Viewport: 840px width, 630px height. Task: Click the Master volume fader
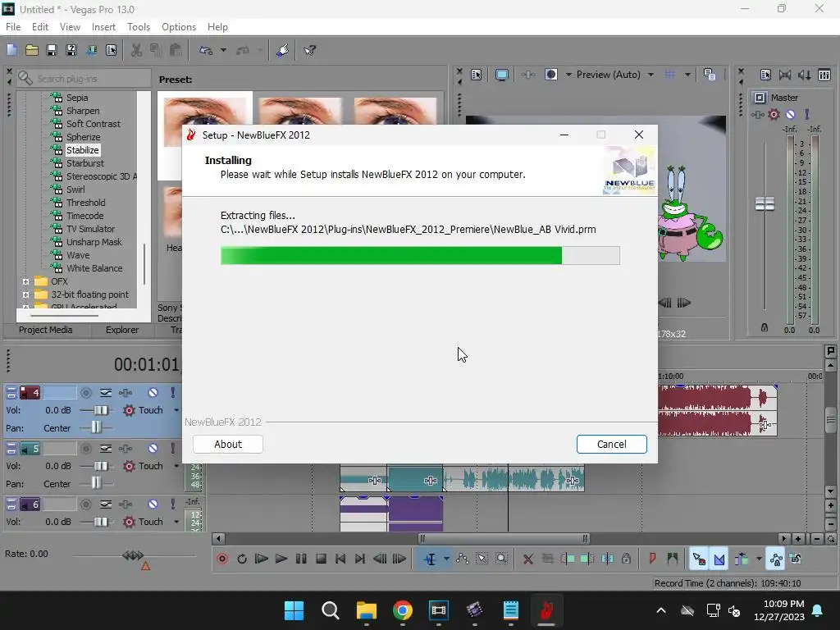point(765,203)
